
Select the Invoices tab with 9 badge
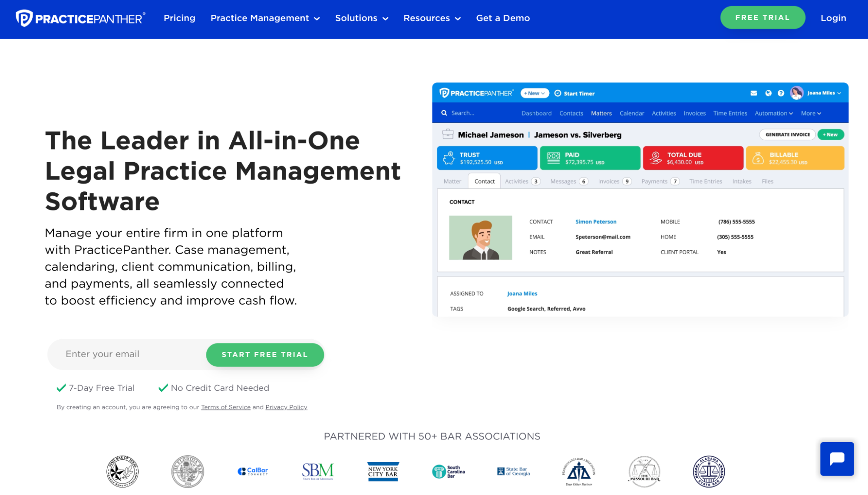click(614, 181)
